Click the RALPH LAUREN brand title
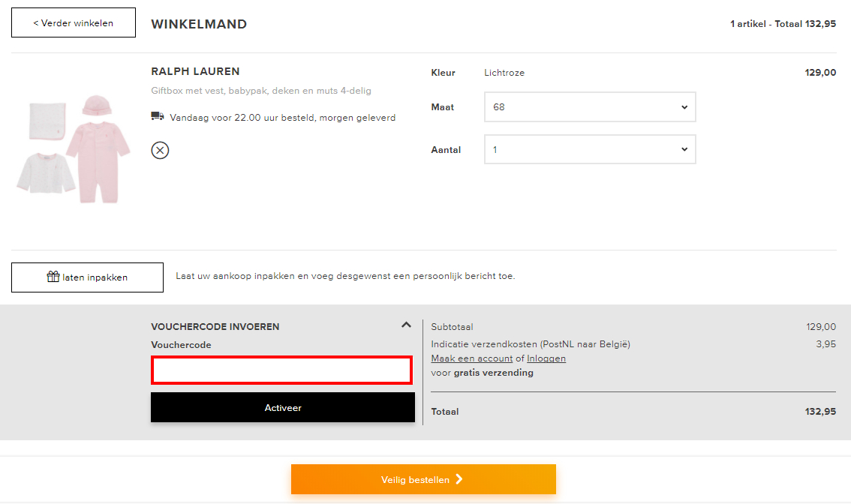 pyautogui.click(x=195, y=72)
